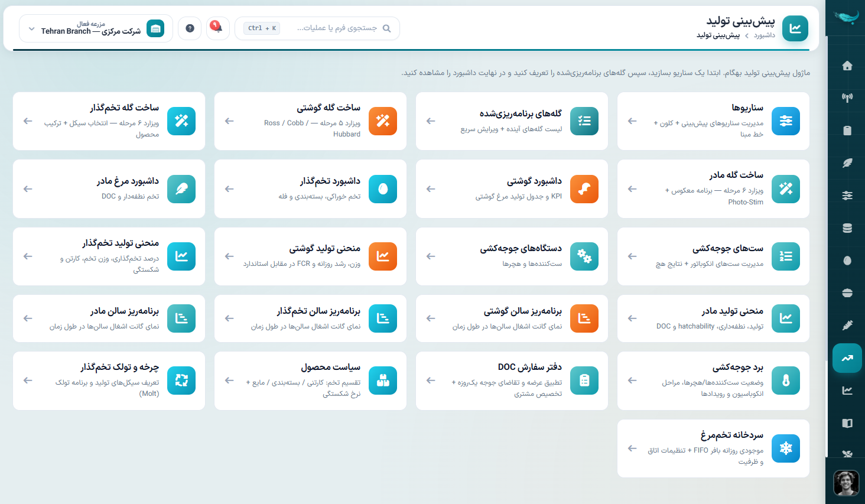Open the sliders settings sidebar icon
The width and height of the screenshot is (865, 504).
click(x=847, y=196)
